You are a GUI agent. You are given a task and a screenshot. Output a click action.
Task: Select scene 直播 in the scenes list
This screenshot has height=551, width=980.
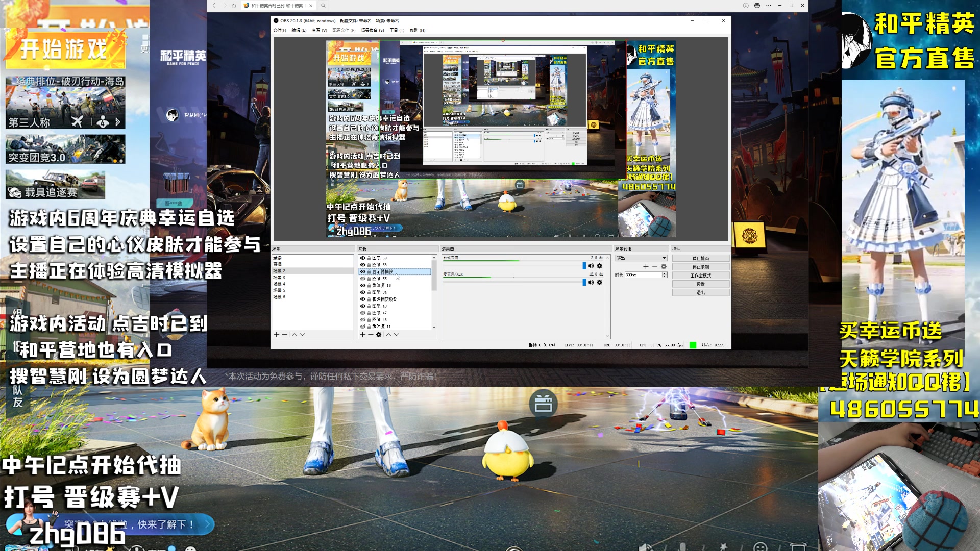313,264
